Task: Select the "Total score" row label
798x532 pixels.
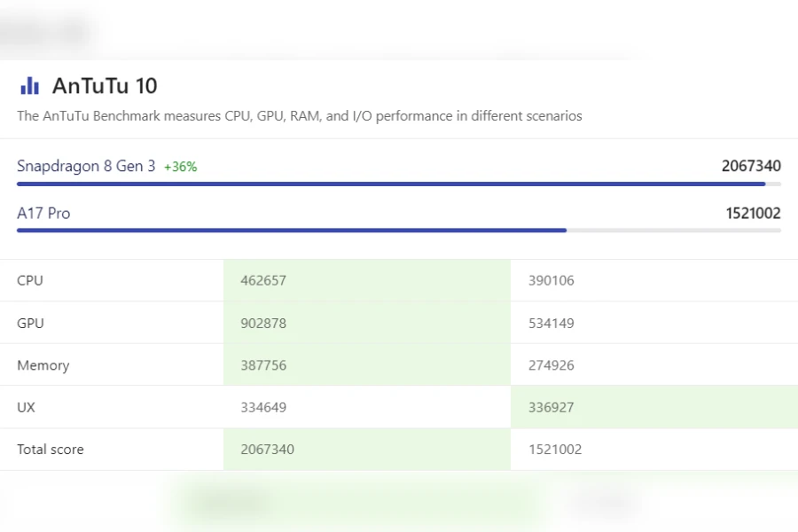Action: [x=51, y=449]
